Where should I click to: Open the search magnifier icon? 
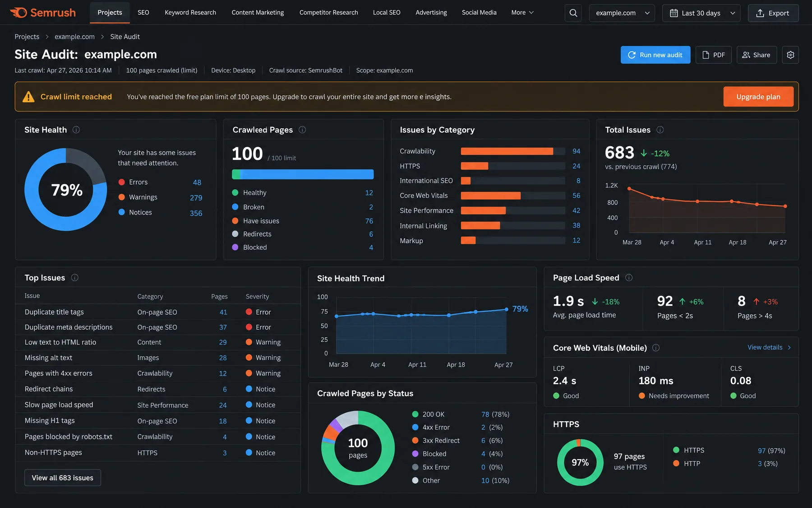pyautogui.click(x=573, y=13)
